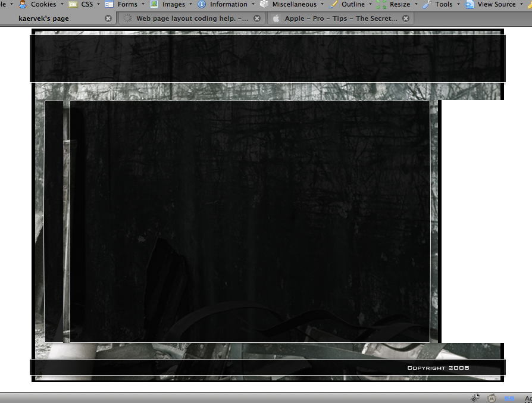Screen dimensions: 532x403
Task: Click the Firebug beetle status icon
Action: [x=475, y=398]
